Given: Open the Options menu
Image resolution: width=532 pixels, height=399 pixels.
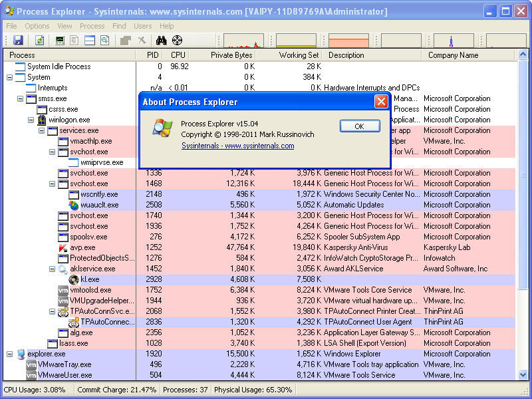Looking at the screenshot, I should click(37, 26).
